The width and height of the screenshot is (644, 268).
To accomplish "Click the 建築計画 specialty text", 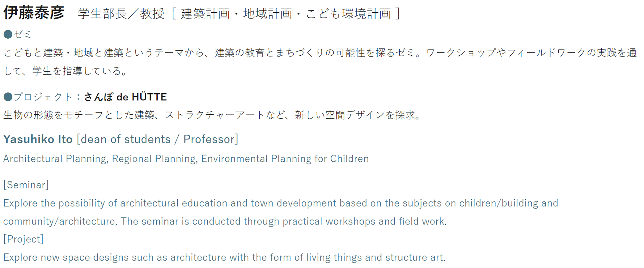I will [x=205, y=14].
